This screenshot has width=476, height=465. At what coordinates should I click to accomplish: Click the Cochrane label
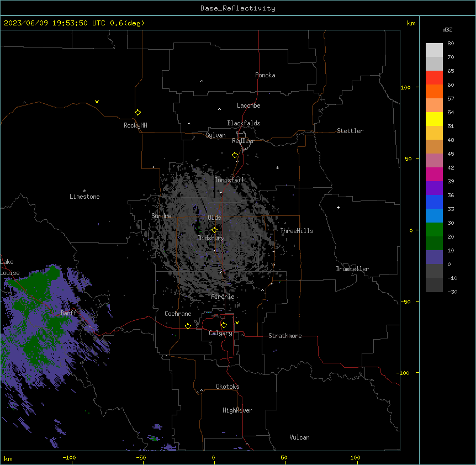click(178, 314)
